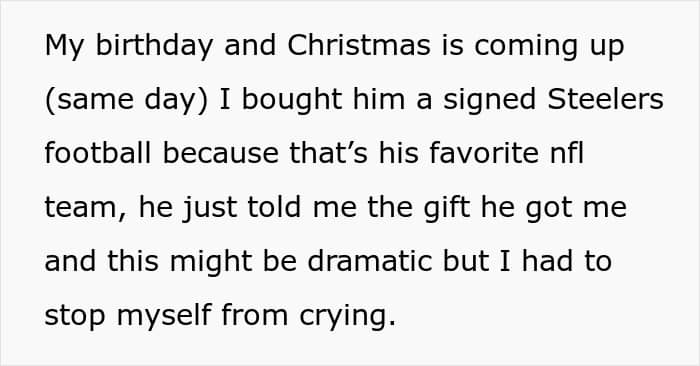700x366 pixels.
Task: Click the word "birthday" in first line
Action: 154,46
